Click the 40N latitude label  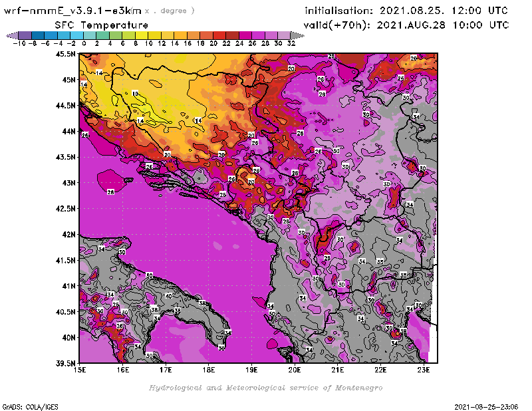pos(68,338)
